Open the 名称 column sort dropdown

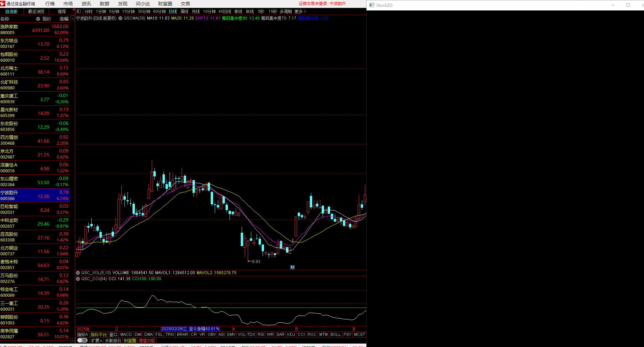coord(38,19)
